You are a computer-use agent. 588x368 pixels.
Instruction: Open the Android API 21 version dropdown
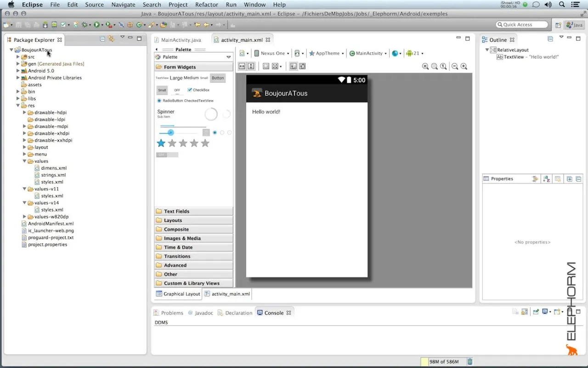pos(415,53)
